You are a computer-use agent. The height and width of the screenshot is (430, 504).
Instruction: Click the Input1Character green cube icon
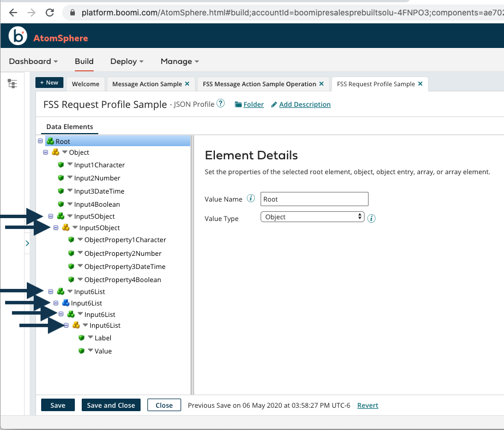pyautogui.click(x=61, y=164)
